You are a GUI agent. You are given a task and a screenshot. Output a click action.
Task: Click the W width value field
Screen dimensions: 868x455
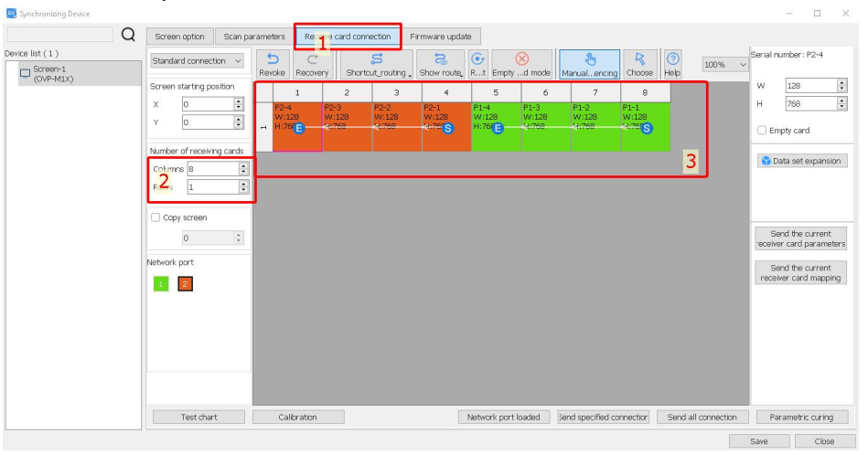click(811, 86)
